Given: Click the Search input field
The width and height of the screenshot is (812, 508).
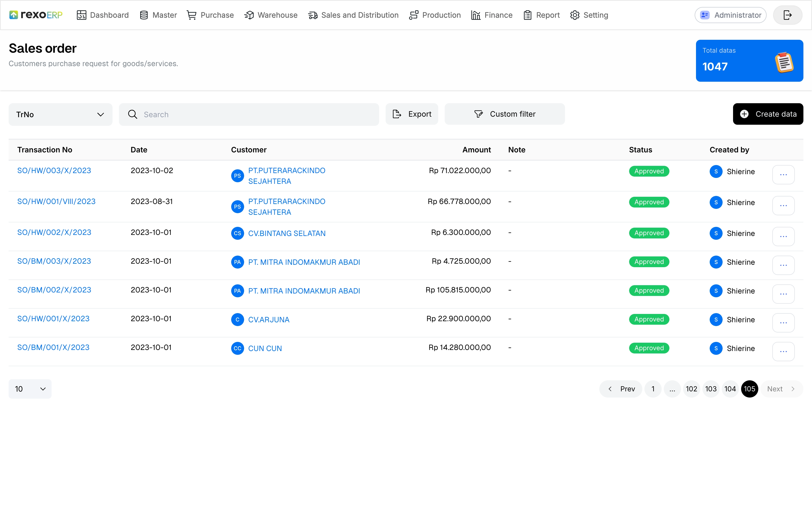Looking at the screenshot, I should (x=249, y=115).
